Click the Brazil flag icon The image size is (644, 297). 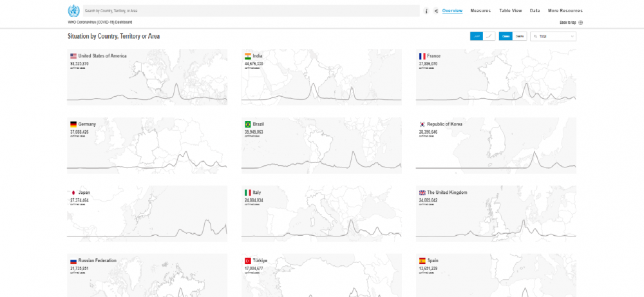coord(247,124)
